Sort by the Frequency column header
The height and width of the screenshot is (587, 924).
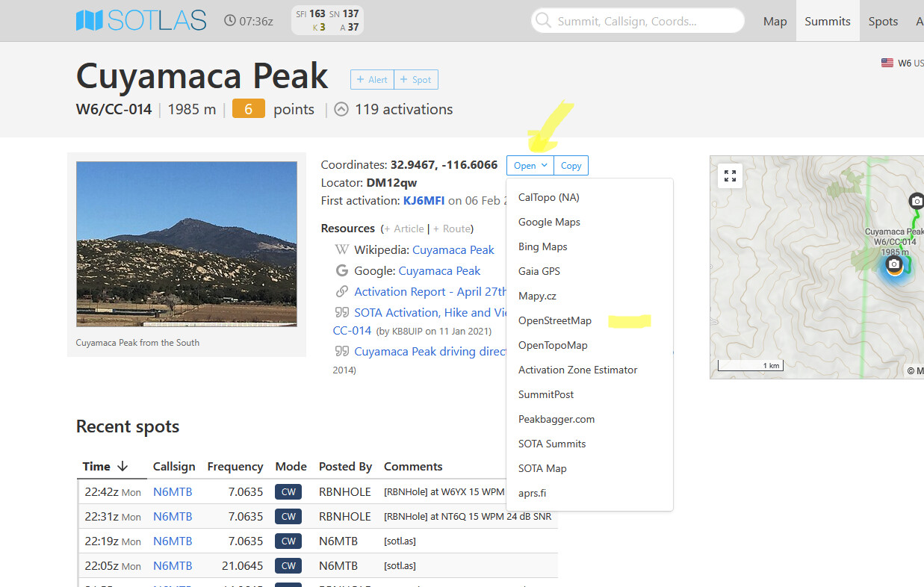[235, 466]
